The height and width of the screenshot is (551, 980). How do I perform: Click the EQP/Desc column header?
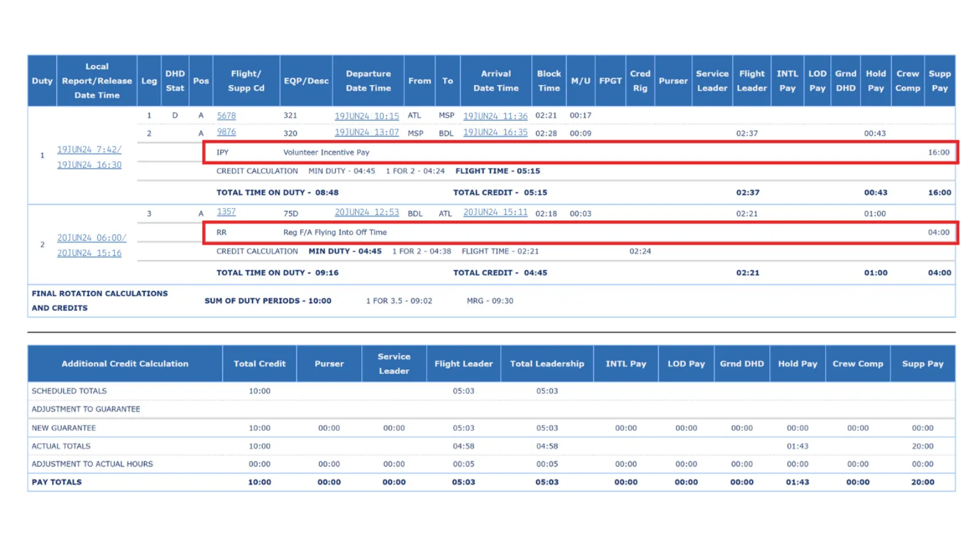306,81
